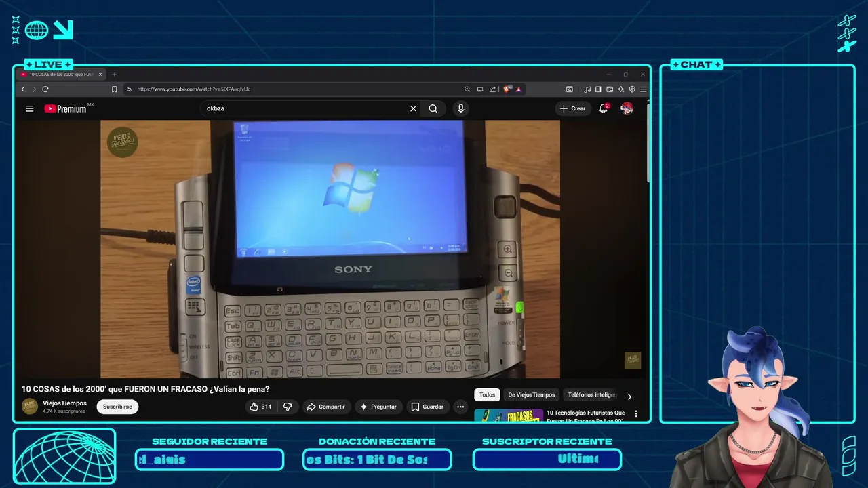The height and width of the screenshot is (488, 868).
Task: Select the Todos filter chip
Action: click(487, 394)
